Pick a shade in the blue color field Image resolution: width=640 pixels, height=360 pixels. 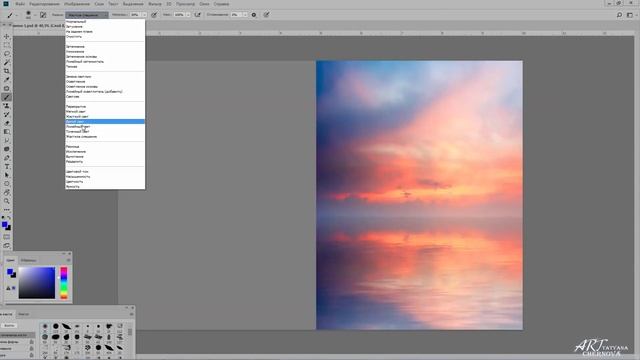click(37, 282)
